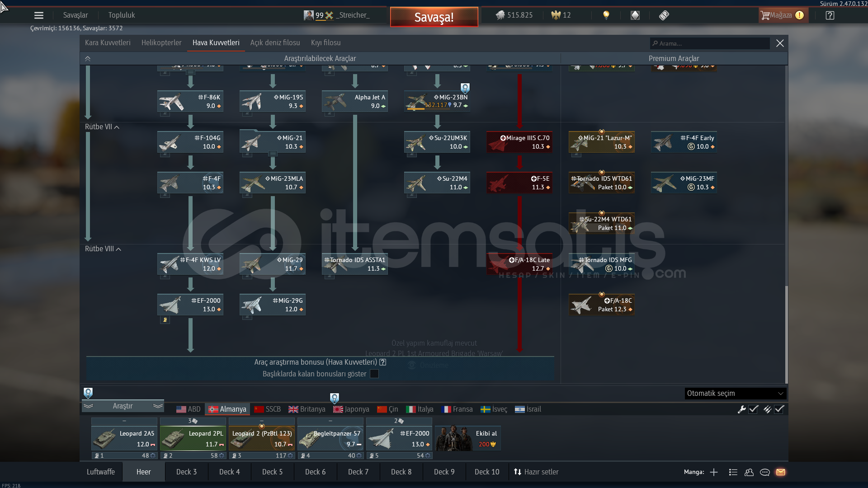868x488 pixels.
Task: Open the light bulb tips icon
Action: [x=606, y=15]
